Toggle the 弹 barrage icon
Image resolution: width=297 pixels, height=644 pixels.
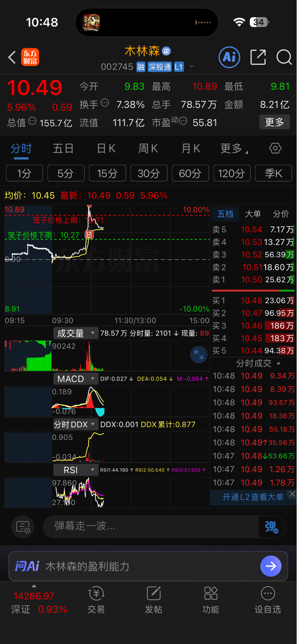(272, 527)
